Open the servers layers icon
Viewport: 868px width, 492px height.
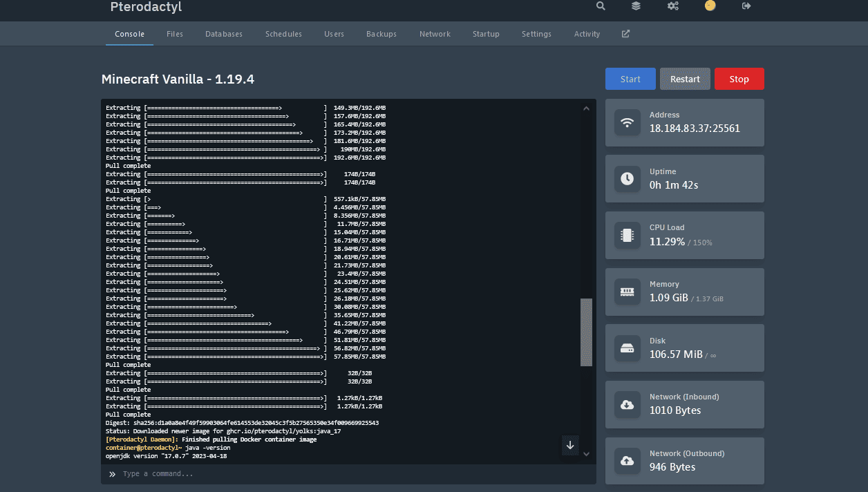pos(636,6)
